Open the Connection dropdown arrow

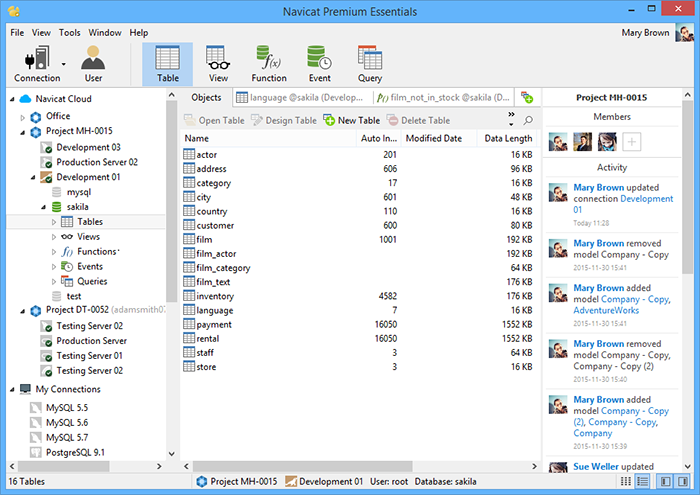click(64, 64)
